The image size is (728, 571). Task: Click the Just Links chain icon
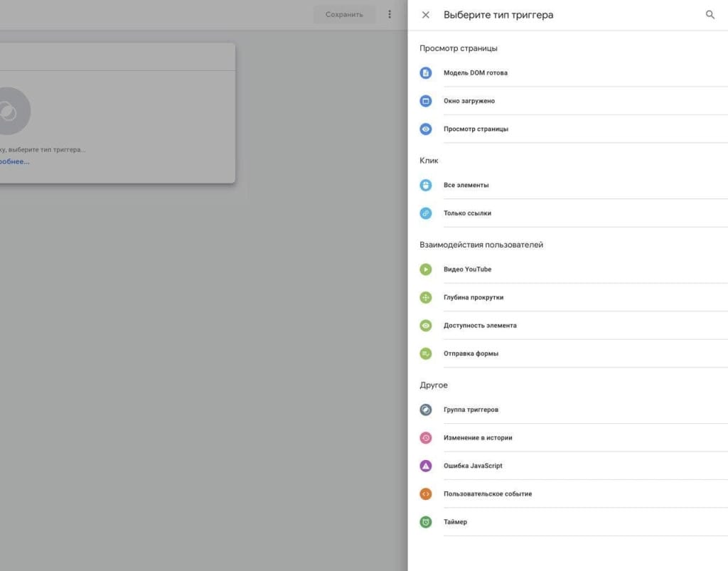pyautogui.click(x=426, y=213)
